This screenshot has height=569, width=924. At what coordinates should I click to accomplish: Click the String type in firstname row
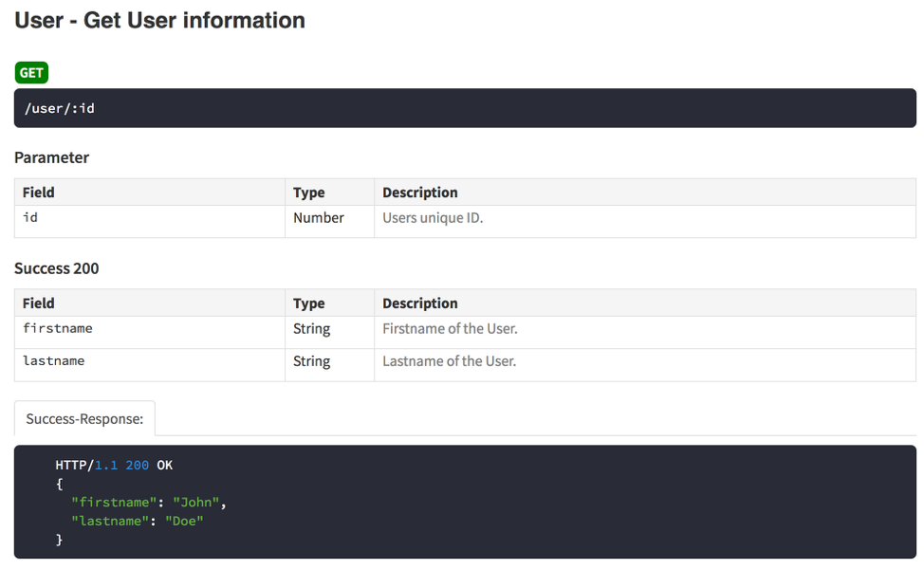pos(311,329)
